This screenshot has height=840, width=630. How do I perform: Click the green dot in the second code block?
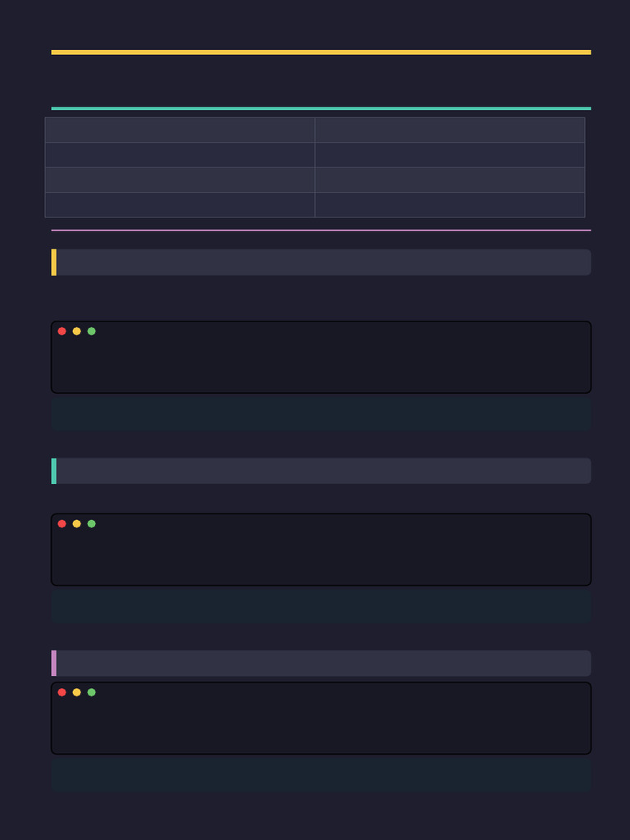tap(92, 523)
